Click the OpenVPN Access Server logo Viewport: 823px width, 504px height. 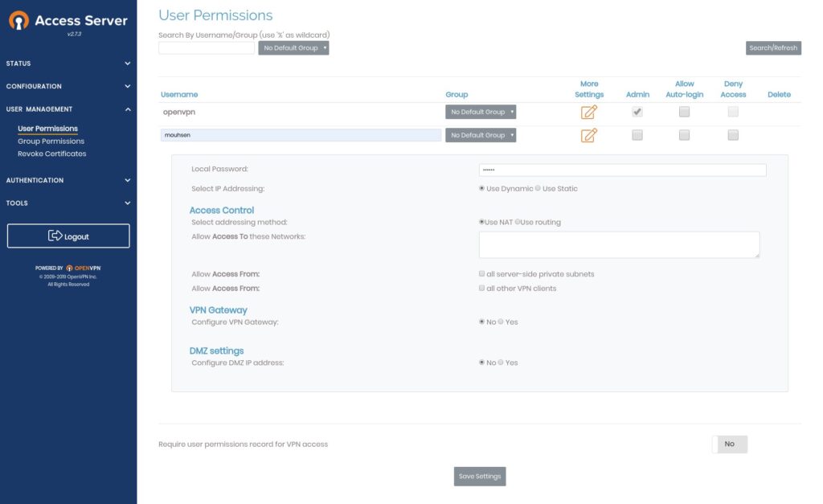pos(19,20)
